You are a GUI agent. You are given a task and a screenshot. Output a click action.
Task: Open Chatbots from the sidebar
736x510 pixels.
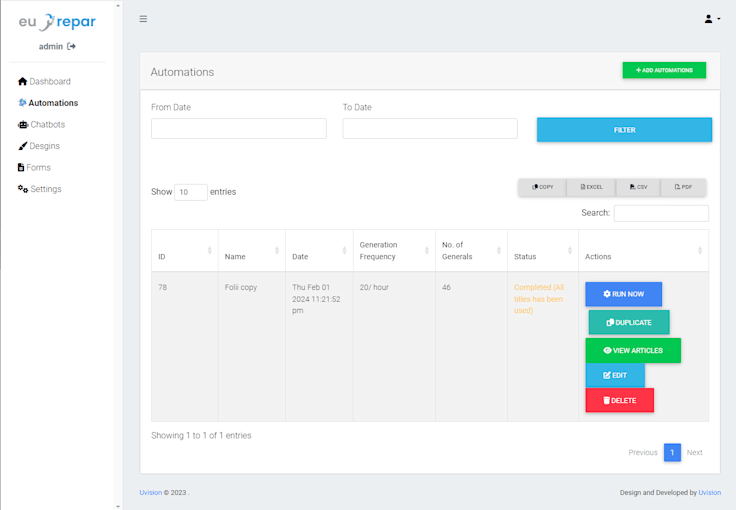coord(41,124)
